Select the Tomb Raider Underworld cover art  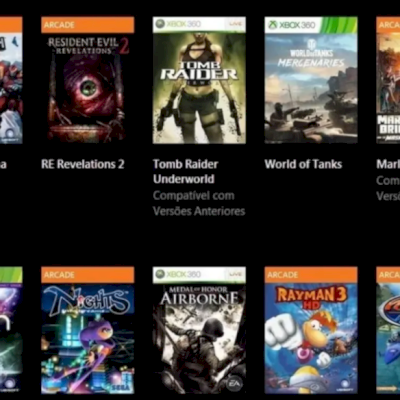(199, 80)
